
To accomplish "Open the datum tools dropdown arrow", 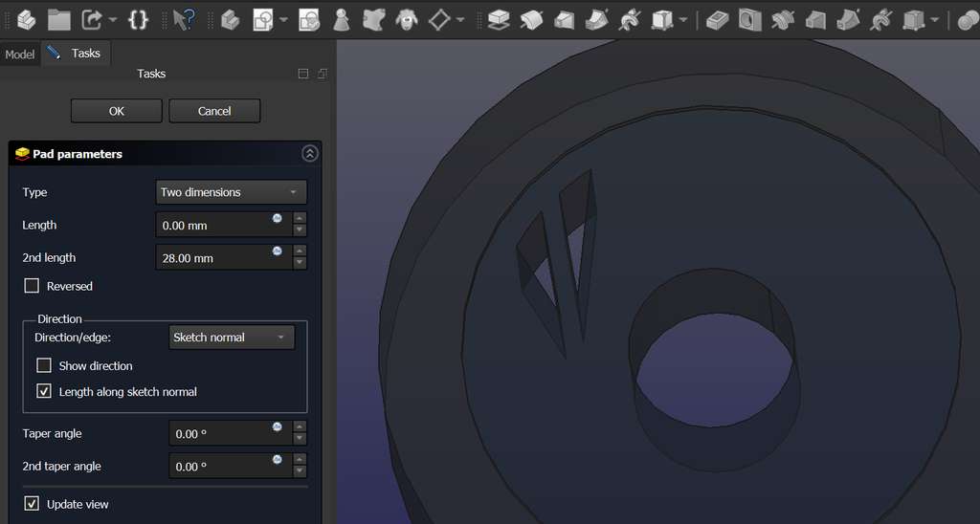I will tap(460, 20).
